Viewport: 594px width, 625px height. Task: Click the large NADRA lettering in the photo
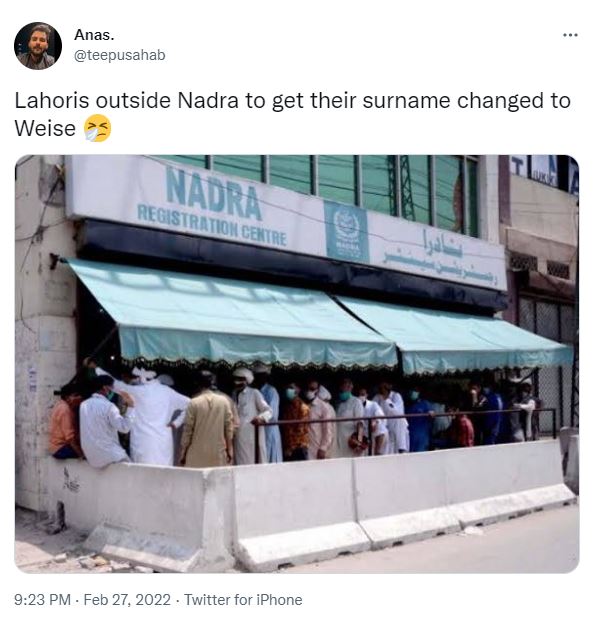[x=213, y=194]
